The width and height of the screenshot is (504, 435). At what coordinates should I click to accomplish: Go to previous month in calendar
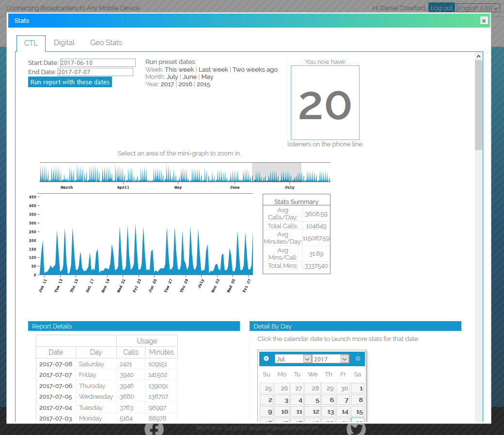(x=266, y=358)
